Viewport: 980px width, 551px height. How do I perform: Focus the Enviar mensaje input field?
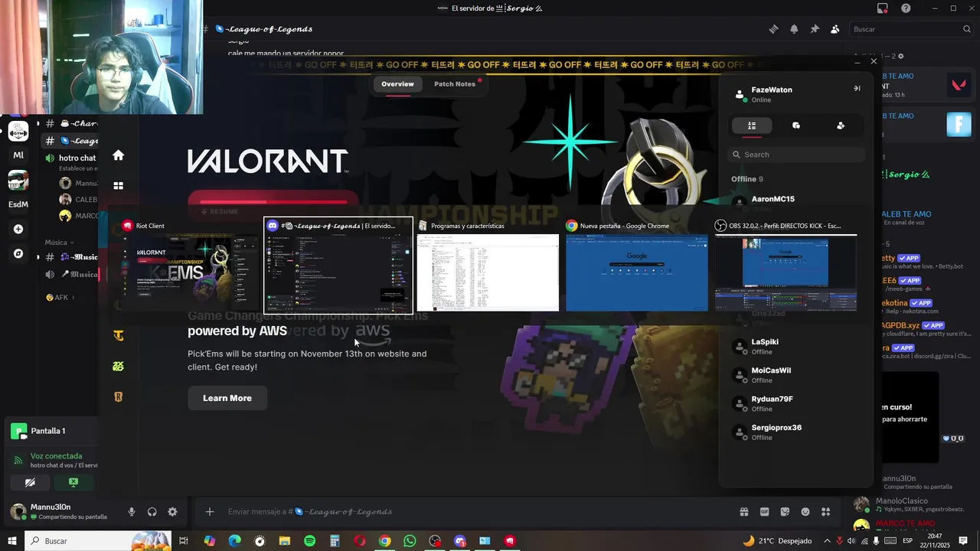click(475, 512)
